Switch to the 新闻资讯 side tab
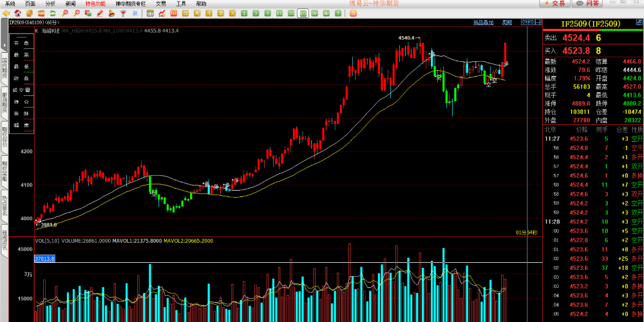 5,240
